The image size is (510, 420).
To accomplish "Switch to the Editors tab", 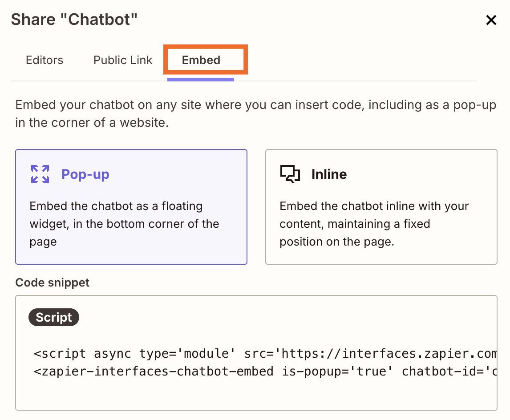I will pos(44,60).
